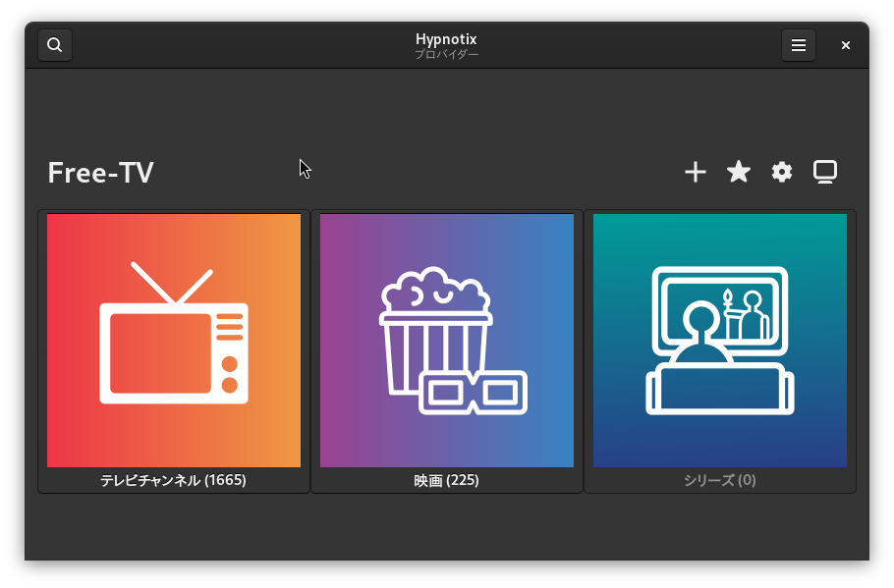Click the plus icon beside Free-TV
Image resolution: width=894 pixels, height=588 pixels.
696,173
